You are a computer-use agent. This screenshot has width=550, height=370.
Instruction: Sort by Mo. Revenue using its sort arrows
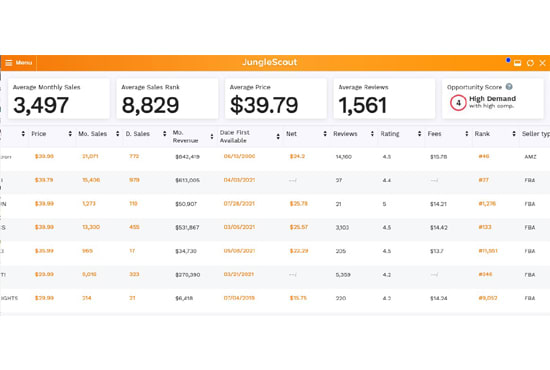tap(212, 136)
